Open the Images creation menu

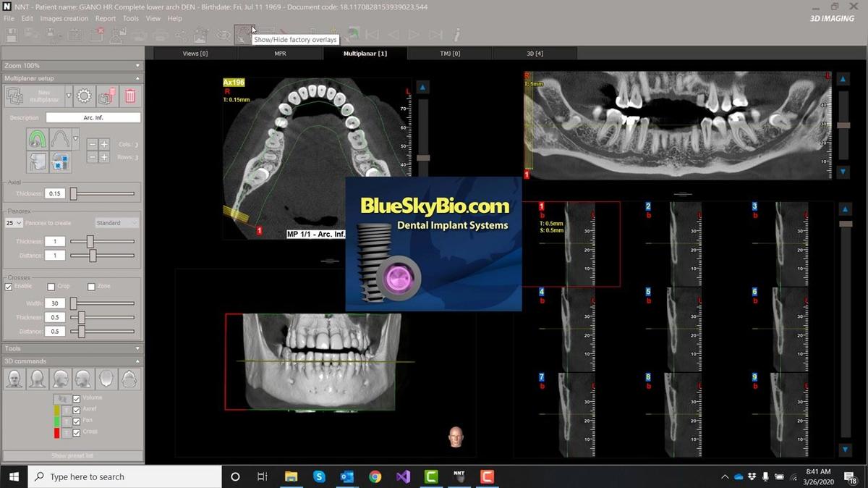(x=64, y=18)
